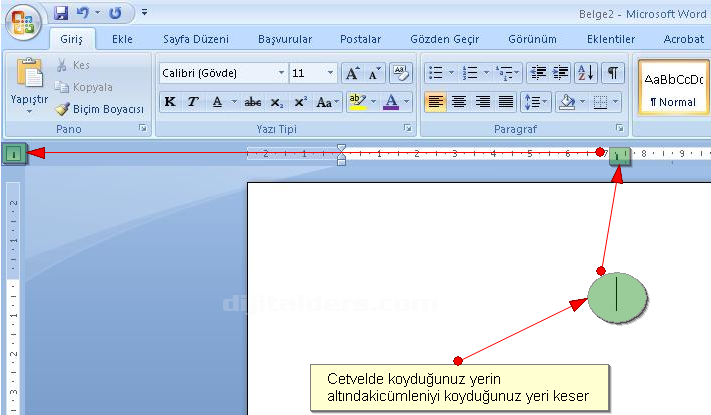Open the Sayfa Düzeni tab

[x=196, y=39]
